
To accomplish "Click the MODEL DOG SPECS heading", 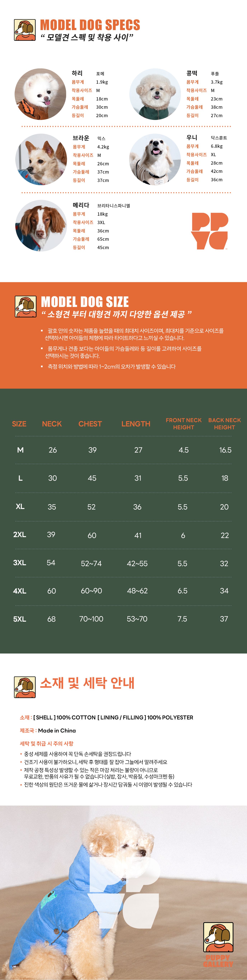I will click(x=90, y=25).
